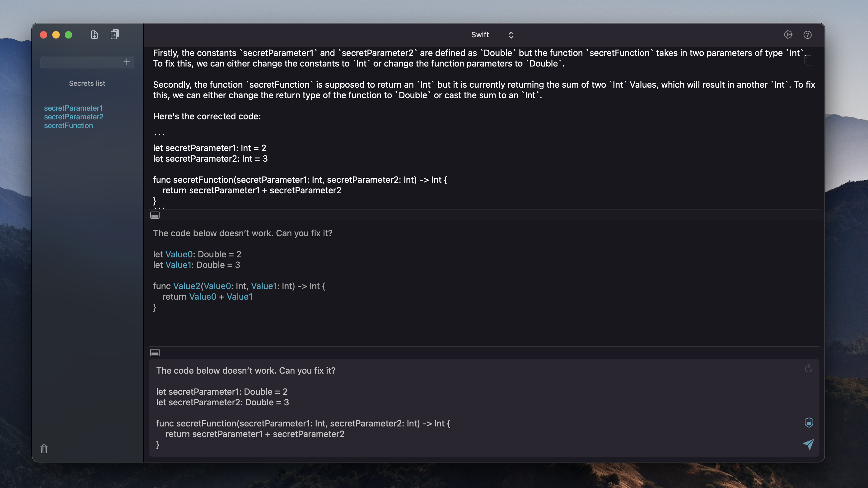Click 'Here's the corrected code:' text

coord(207,117)
